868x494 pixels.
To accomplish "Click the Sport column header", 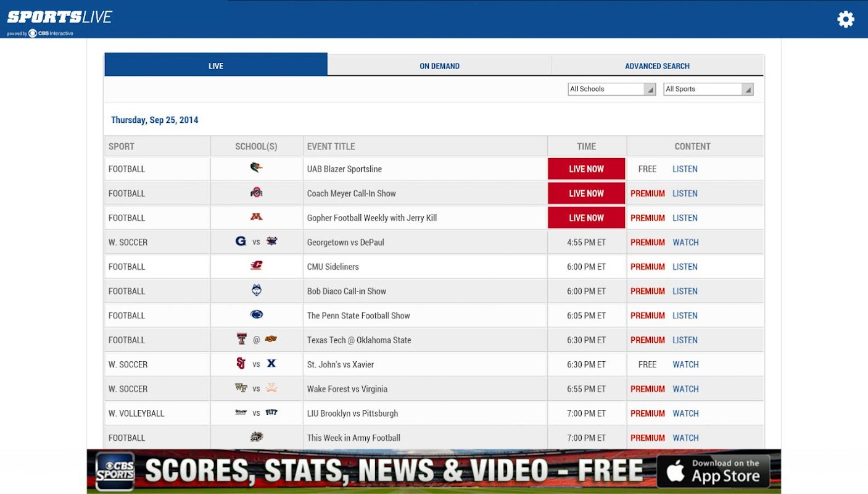I will [157, 146].
